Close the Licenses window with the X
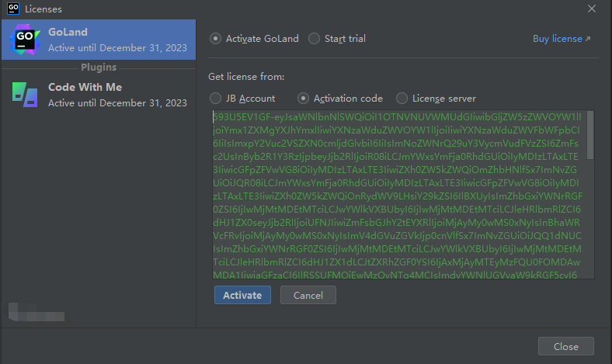The image size is (612, 364). 592,9
